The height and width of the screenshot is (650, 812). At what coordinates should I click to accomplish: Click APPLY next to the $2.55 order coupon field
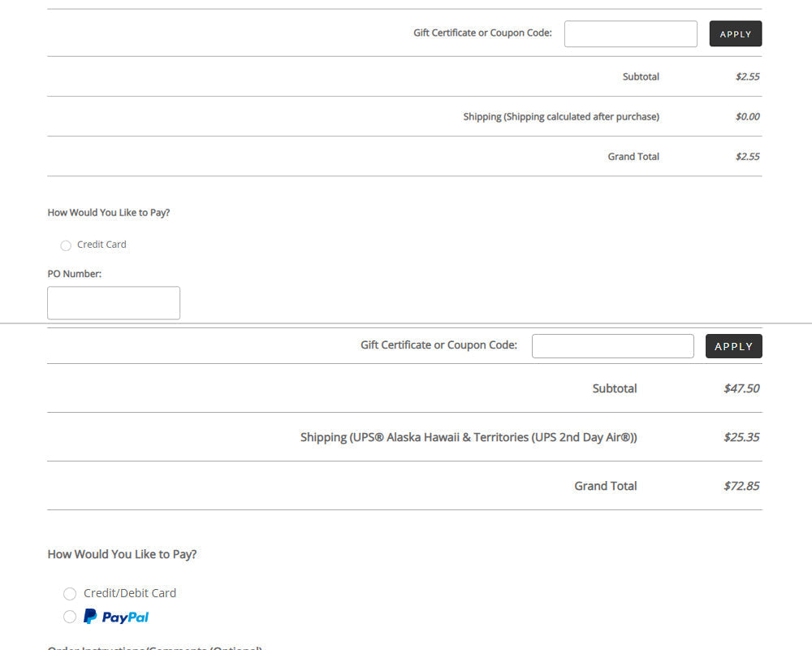coord(736,33)
